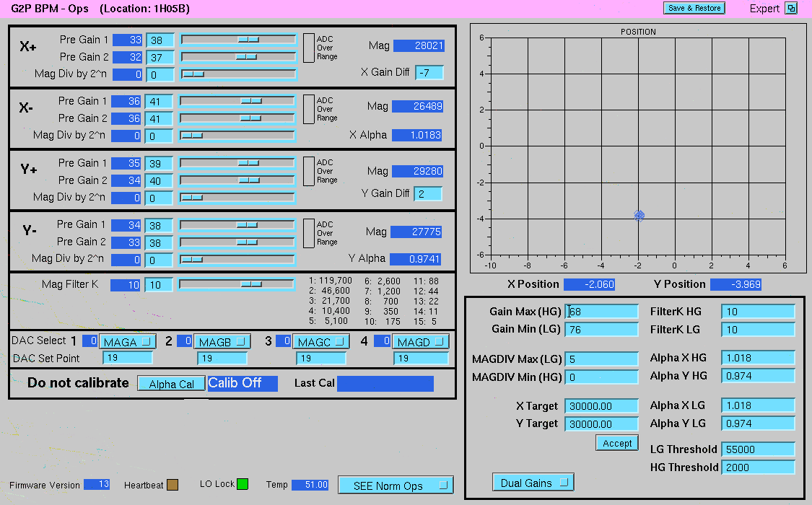The image size is (812, 505).
Task: Open DAC Select 3 MAGC dropdown
Action: coord(321,342)
